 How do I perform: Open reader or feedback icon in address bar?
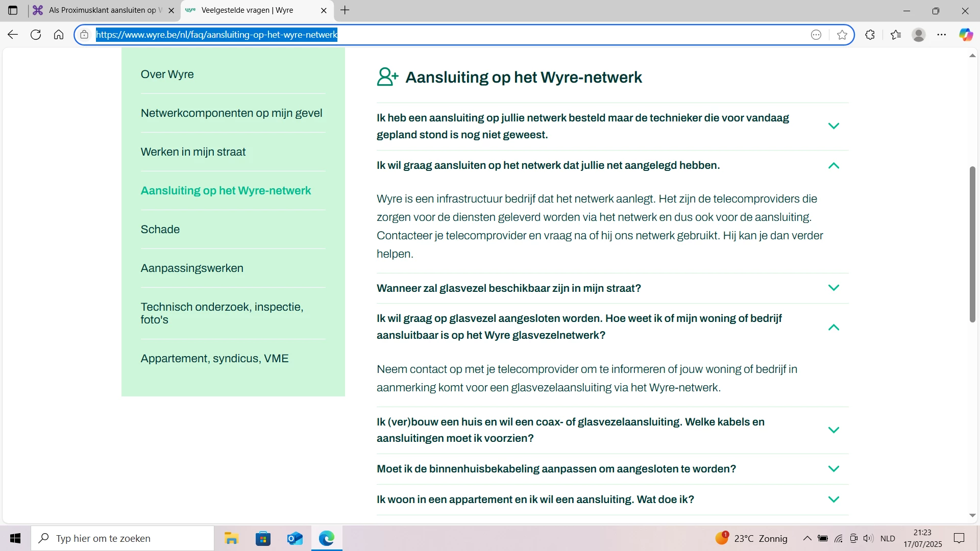tap(816, 35)
